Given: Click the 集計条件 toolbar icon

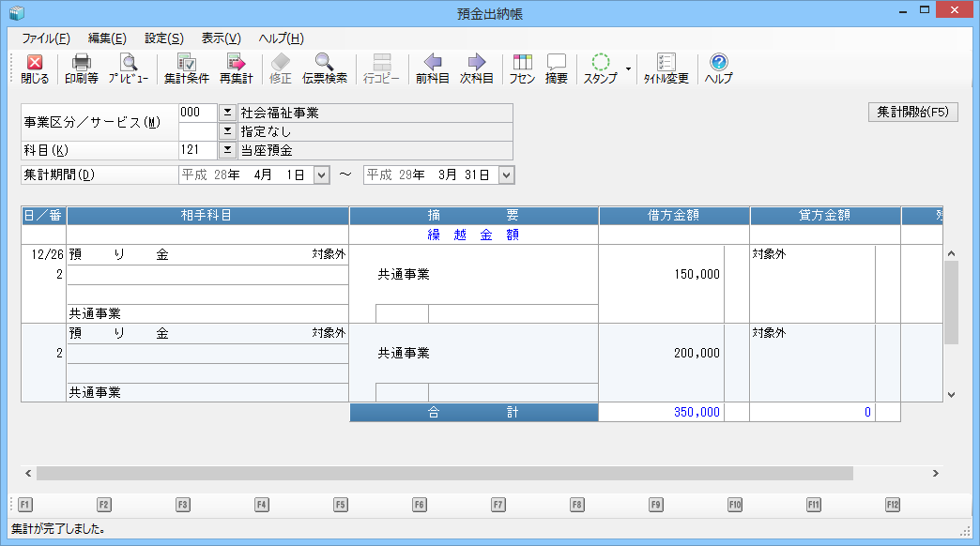Looking at the screenshot, I should click(x=186, y=69).
